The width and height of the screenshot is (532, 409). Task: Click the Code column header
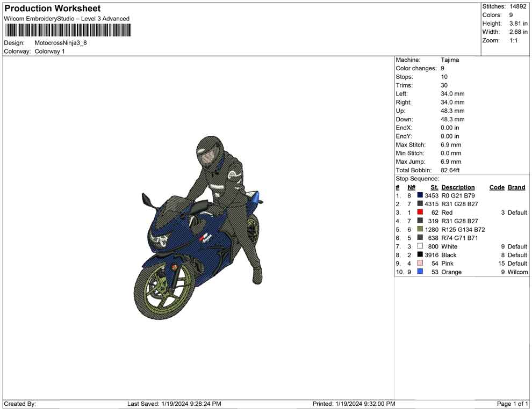pos(497,187)
